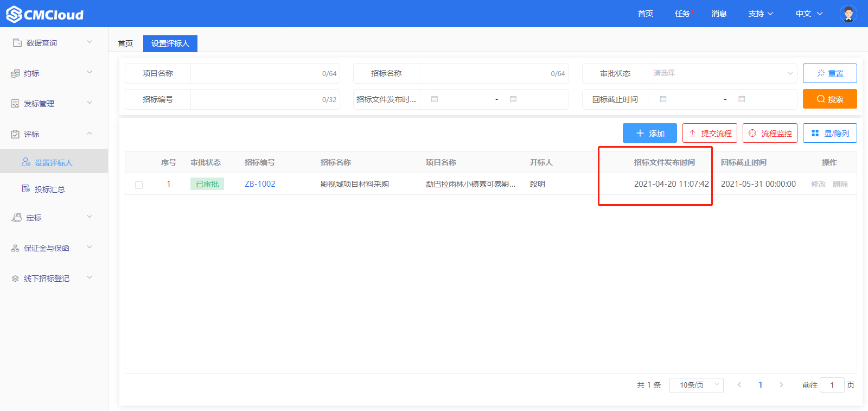Click the 线下招标登记 layers icon

point(15,279)
